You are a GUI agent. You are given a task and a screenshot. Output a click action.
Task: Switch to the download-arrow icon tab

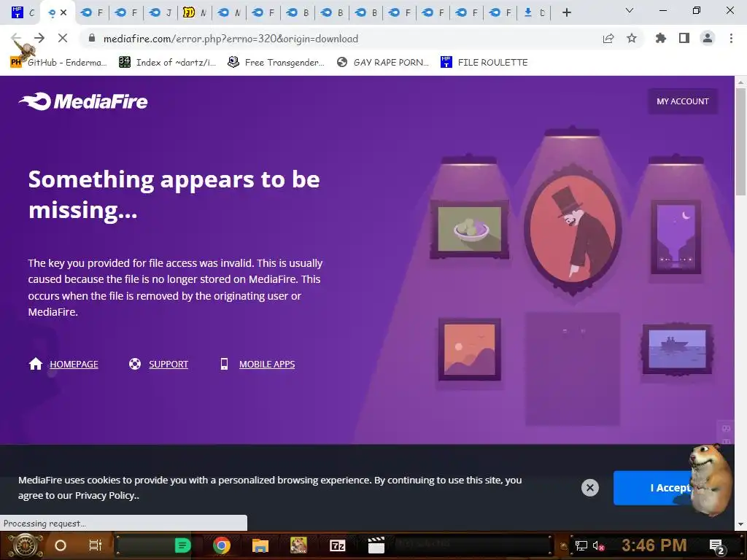pyautogui.click(x=534, y=12)
